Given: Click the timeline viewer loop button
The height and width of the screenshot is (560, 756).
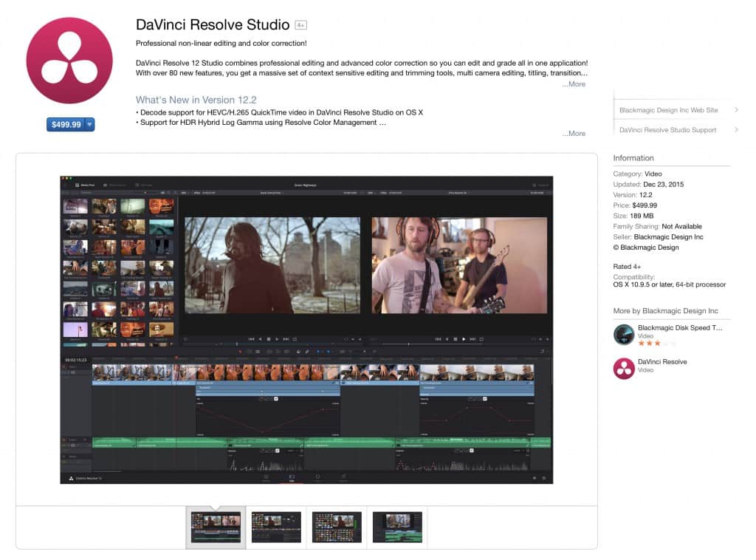Looking at the screenshot, I should point(481,339).
